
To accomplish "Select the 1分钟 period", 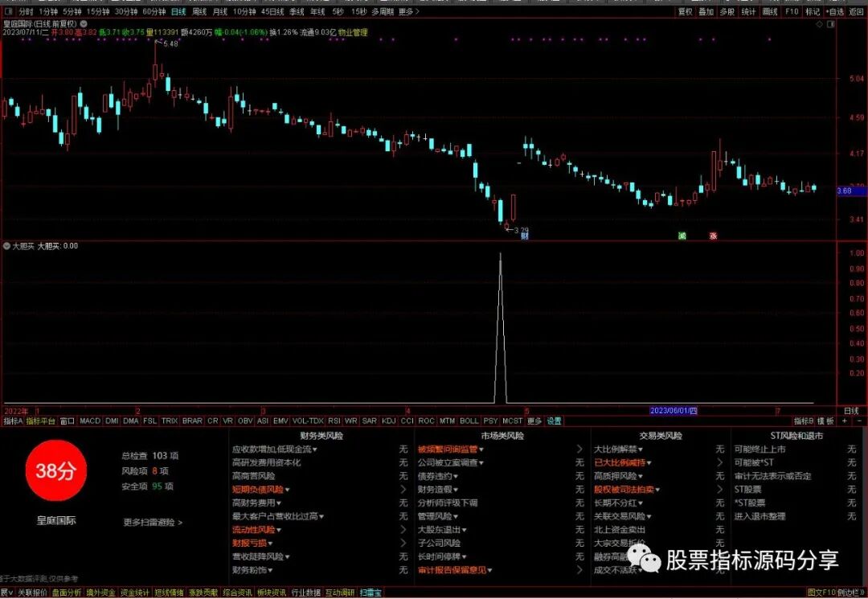I will 48,11.
